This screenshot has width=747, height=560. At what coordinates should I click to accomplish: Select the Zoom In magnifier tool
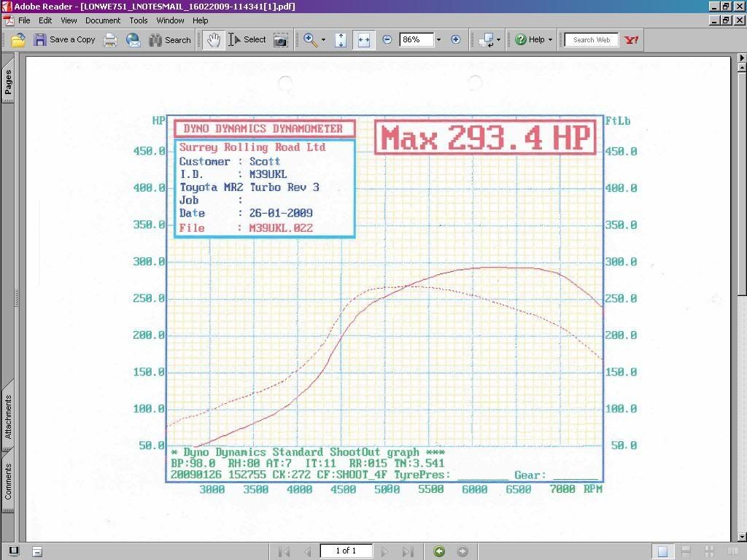coord(311,40)
